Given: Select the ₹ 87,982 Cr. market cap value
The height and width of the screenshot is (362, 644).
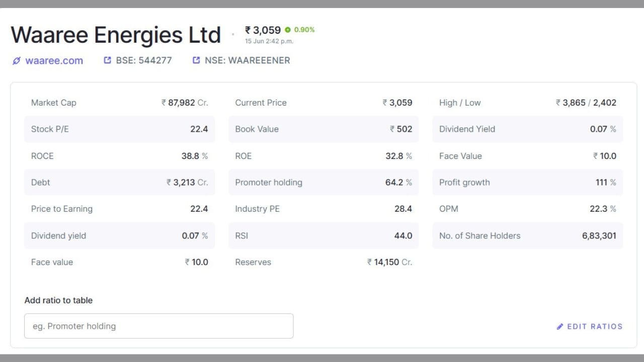Looking at the screenshot, I should [x=185, y=103].
